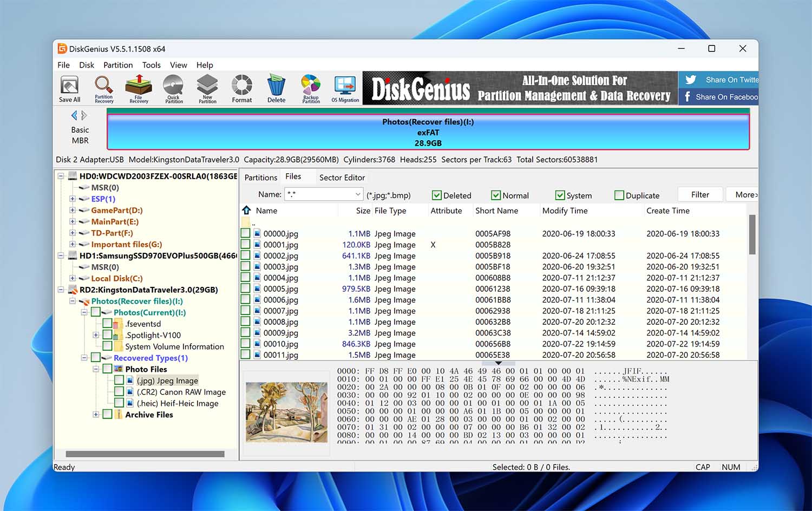Tick the (.CR2) Canon RAW Image checkbox
The width and height of the screenshot is (812, 511).
click(119, 392)
